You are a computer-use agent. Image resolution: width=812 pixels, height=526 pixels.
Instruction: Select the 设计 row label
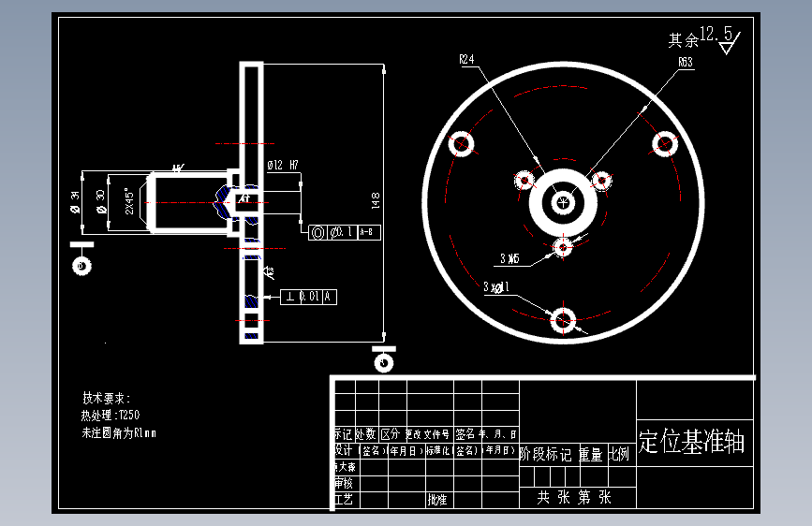343,450
